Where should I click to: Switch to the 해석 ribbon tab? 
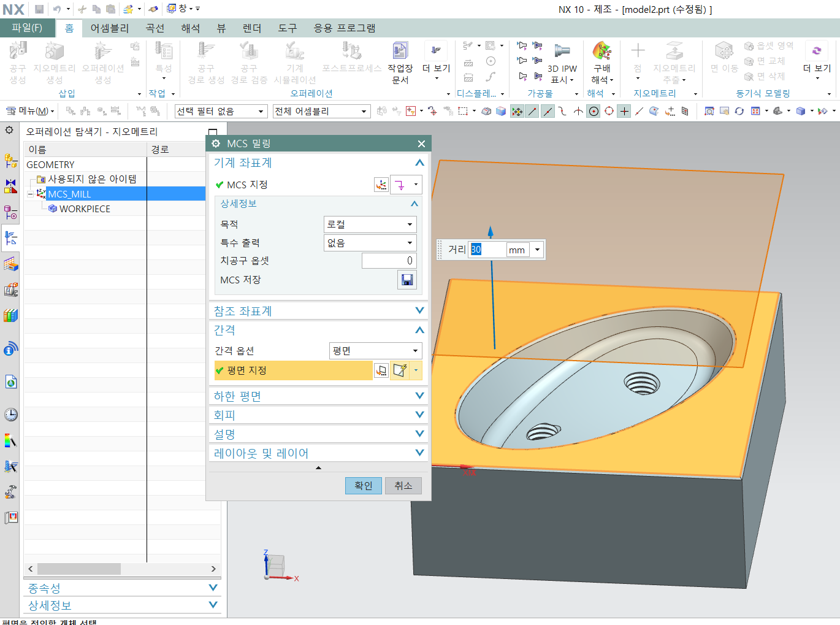tap(191, 28)
